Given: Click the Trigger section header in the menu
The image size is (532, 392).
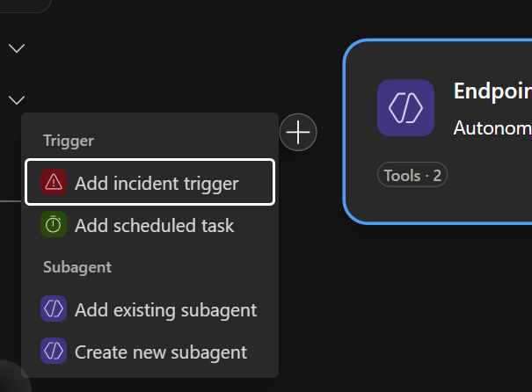Looking at the screenshot, I should (x=69, y=141).
